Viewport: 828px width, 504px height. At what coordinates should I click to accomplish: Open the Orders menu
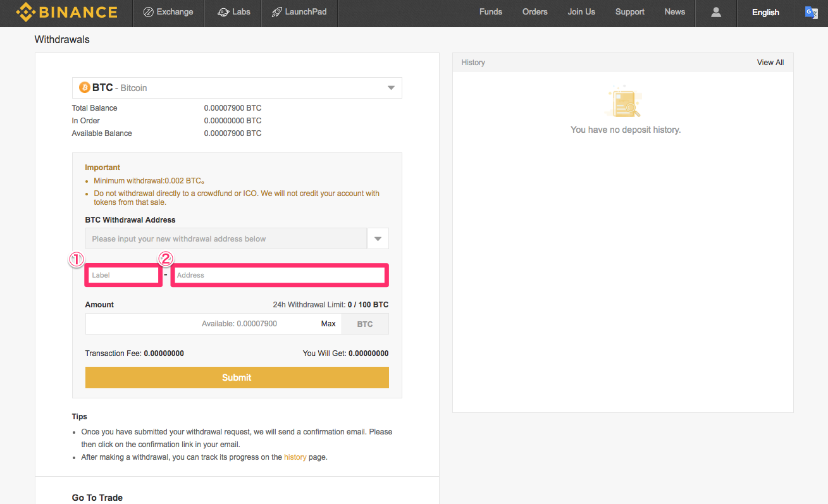pos(535,12)
